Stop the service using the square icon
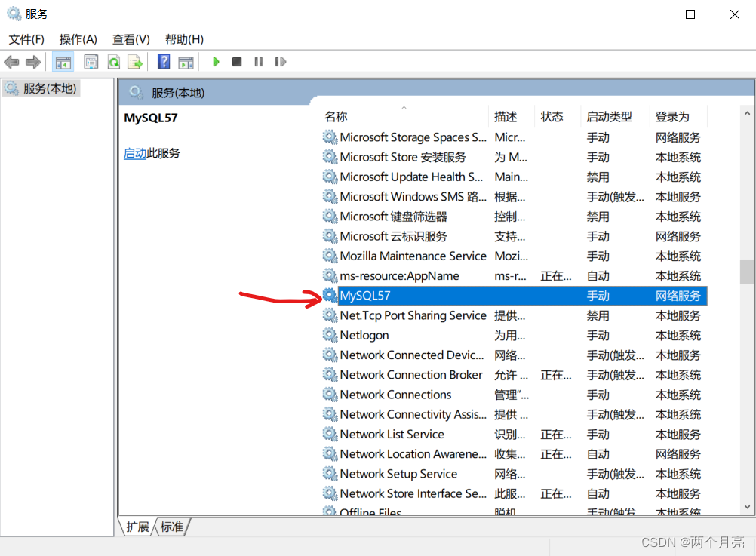Image resolution: width=756 pixels, height=556 pixels. [x=237, y=62]
